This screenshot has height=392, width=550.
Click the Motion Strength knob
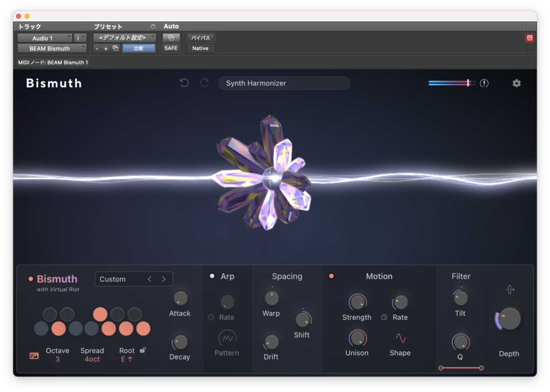tap(357, 302)
